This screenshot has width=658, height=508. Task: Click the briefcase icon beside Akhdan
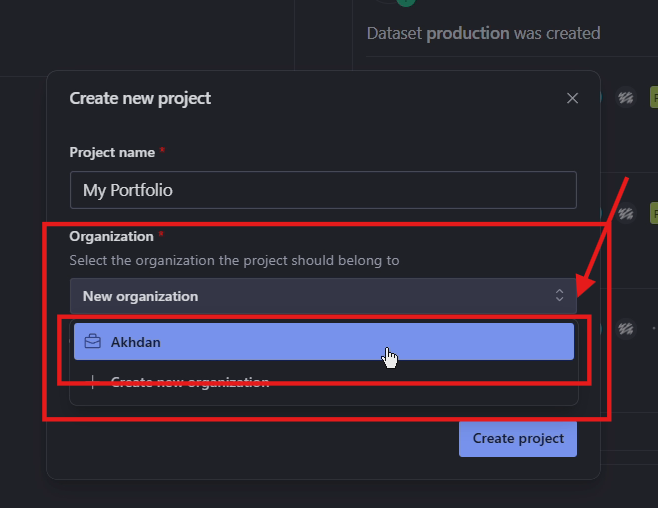coord(92,341)
